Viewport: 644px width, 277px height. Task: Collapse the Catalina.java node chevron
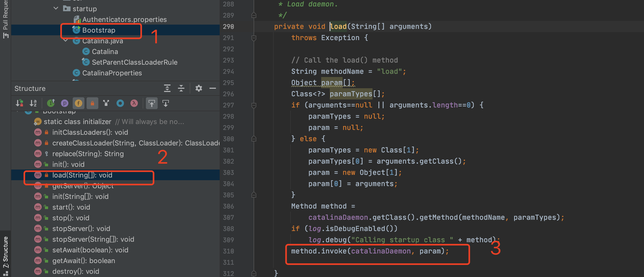pyautogui.click(x=65, y=40)
